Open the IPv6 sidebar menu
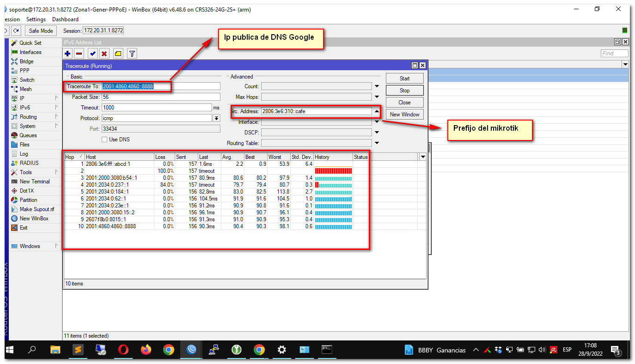The image size is (635, 364). tap(25, 108)
